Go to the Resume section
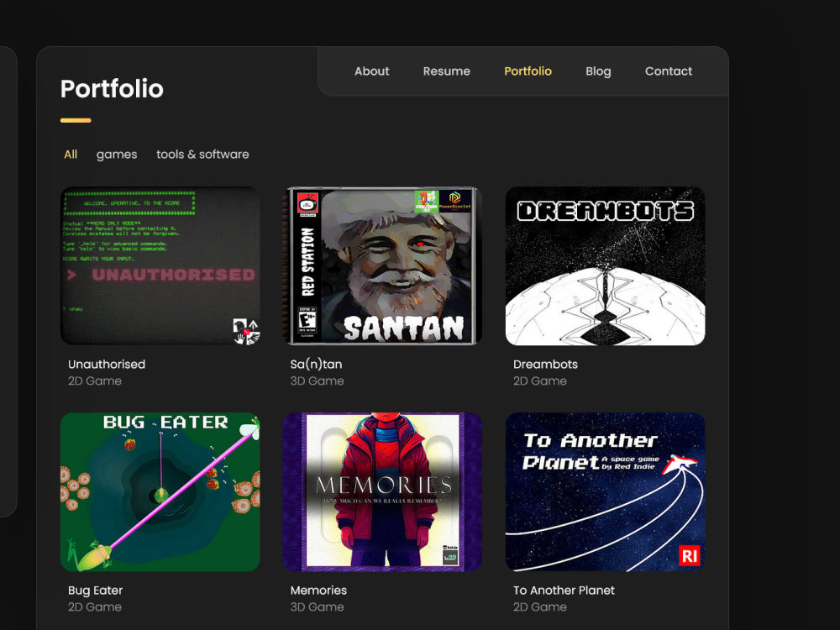 pyautogui.click(x=446, y=71)
